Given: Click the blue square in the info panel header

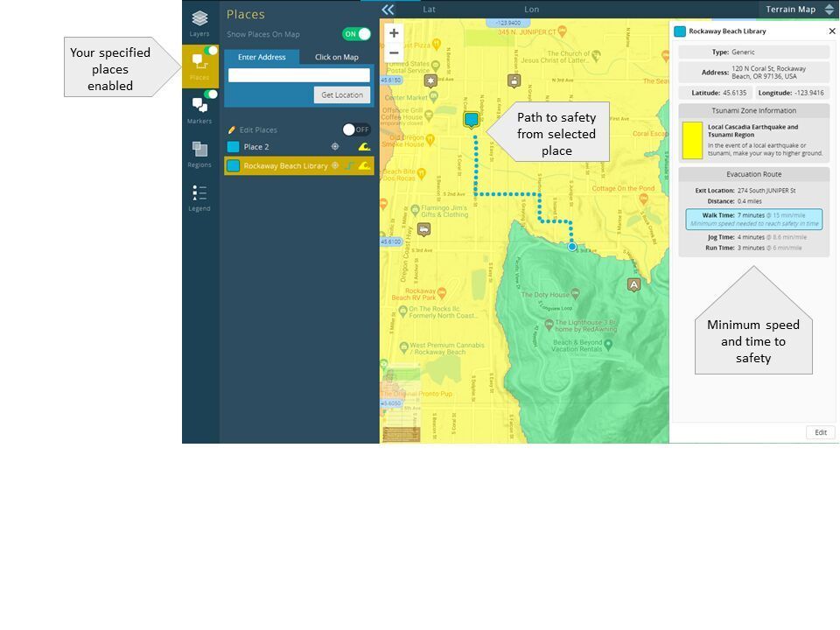Looking at the screenshot, I should pyautogui.click(x=680, y=31).
